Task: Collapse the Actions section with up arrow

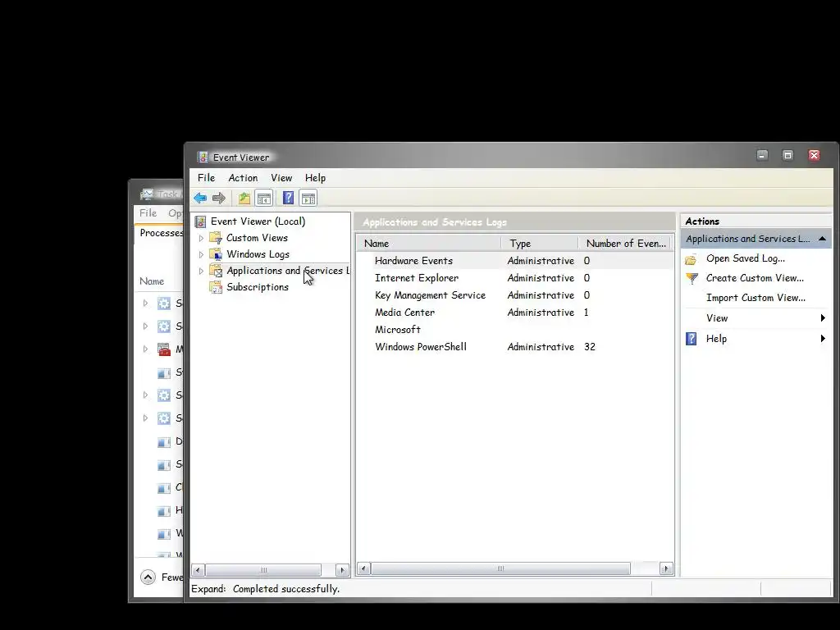Action: coord(822,239)
